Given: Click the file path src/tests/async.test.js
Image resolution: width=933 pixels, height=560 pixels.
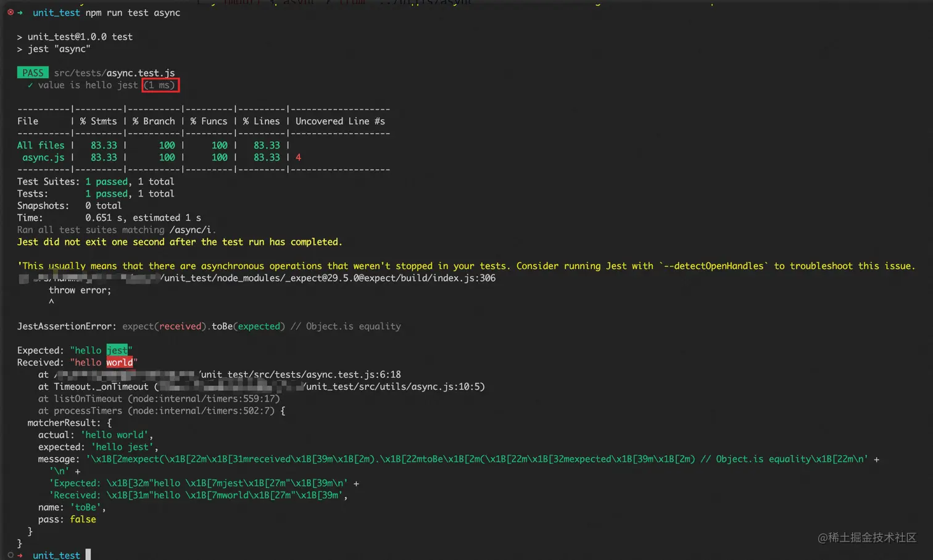Looking at the screenshot, I should click(114, 73).
